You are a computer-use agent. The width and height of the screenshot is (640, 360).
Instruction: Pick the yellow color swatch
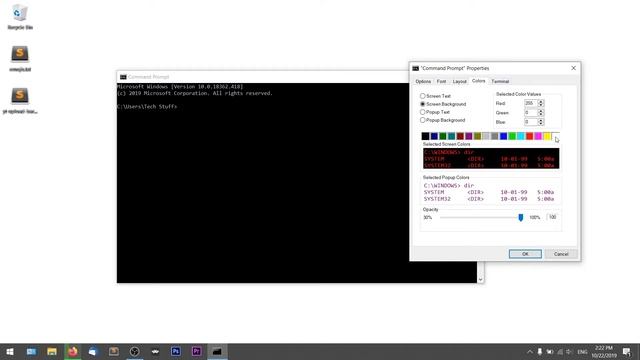547,136
